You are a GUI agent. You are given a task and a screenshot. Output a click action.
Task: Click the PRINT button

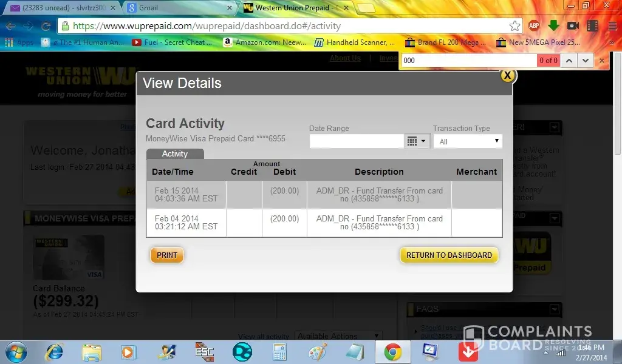(x=167, y=255)
